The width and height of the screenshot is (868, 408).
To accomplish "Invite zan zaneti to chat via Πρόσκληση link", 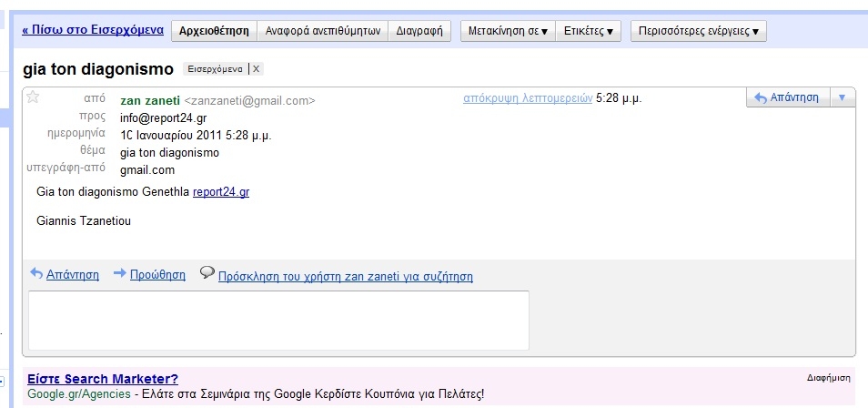I will (x=346, y=276).
